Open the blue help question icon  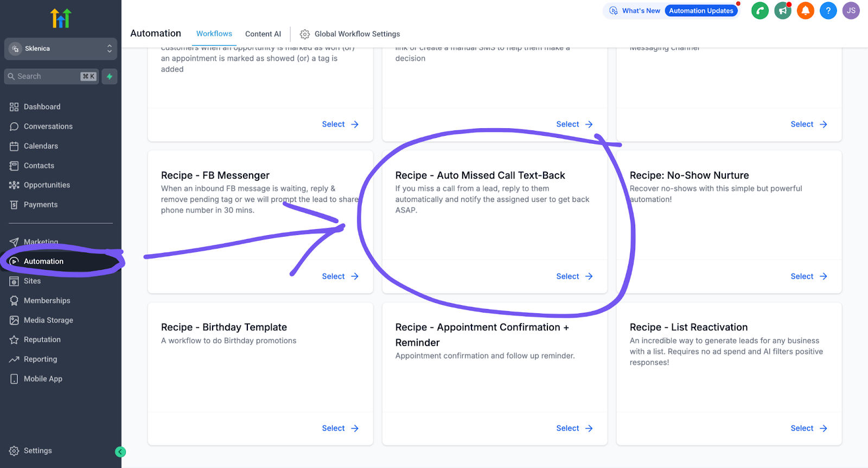point(828,11)
